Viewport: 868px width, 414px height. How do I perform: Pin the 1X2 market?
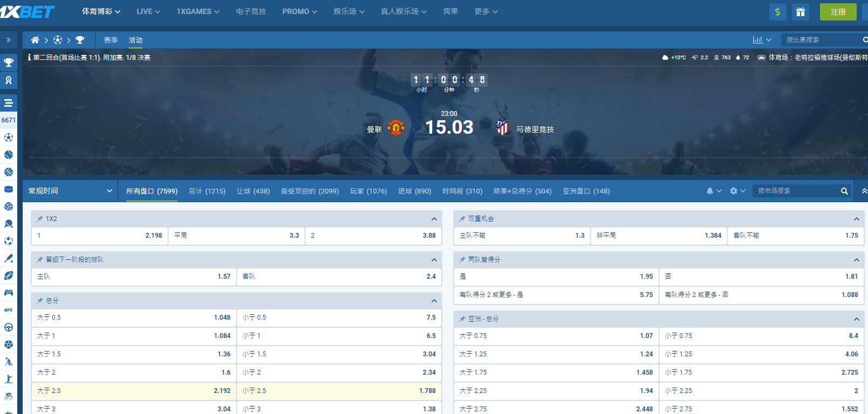pyautogui.click(x=40, y=219)
